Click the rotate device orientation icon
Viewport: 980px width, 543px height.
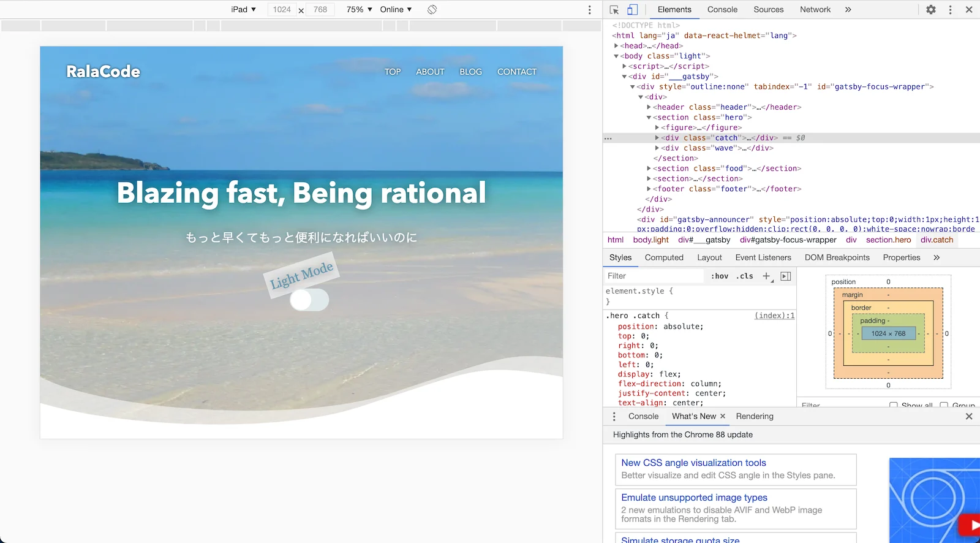[x=432, y=10]
